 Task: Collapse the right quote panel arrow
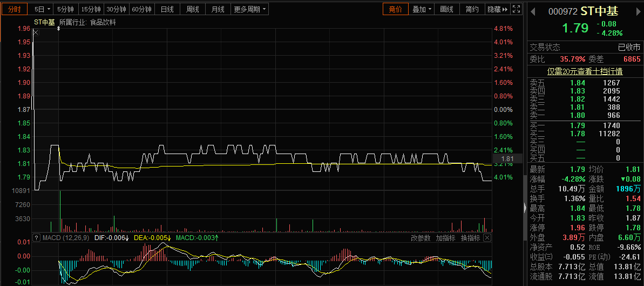(525, 208)
